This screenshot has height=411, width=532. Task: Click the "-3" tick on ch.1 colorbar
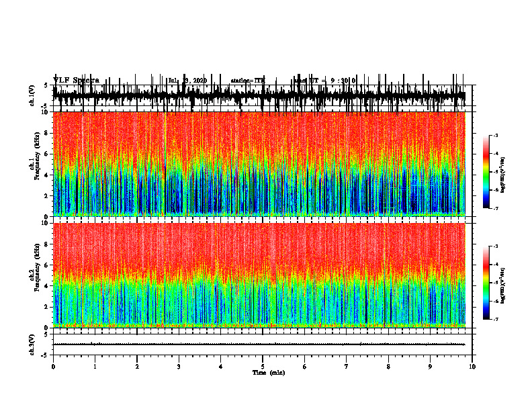pos(496,135)
